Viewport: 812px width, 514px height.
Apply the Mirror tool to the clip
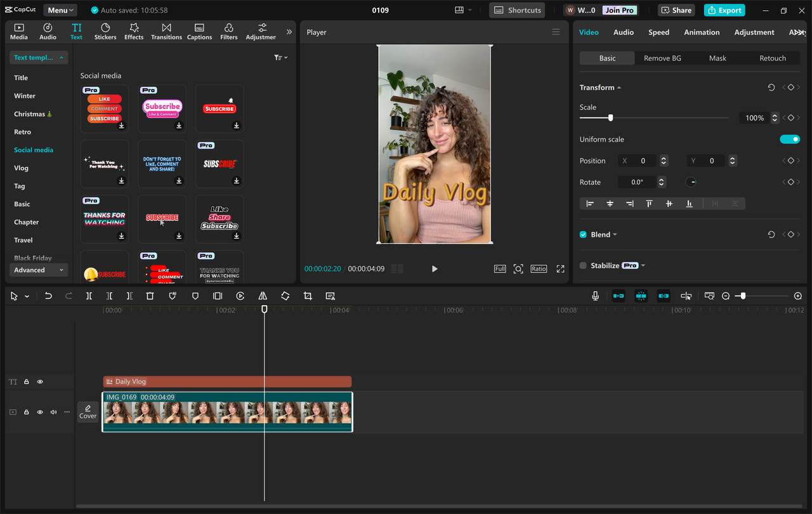(263, 296)
